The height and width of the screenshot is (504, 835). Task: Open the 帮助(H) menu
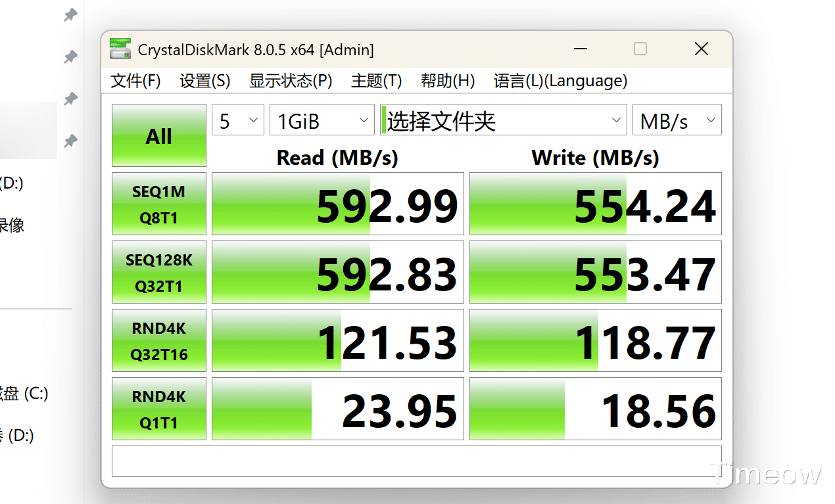click(448, 81)
